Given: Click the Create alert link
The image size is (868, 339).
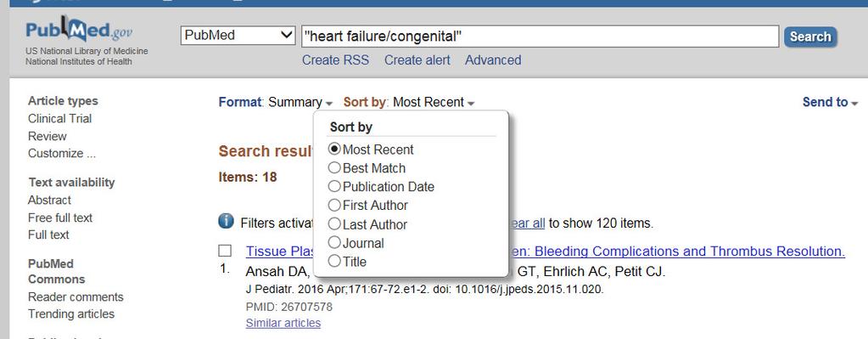Looking at the screenshot, I should 417,59.
